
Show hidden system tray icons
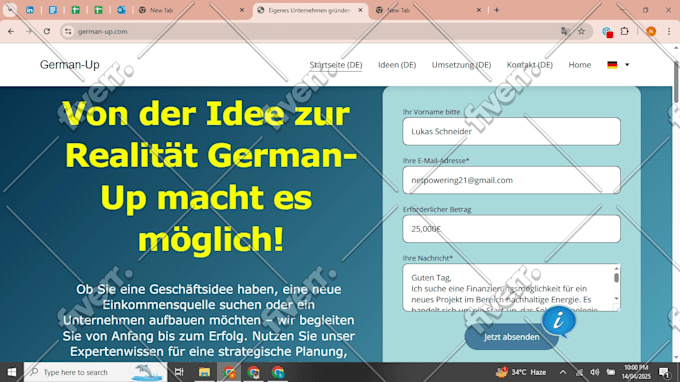(x=563, y=372)
